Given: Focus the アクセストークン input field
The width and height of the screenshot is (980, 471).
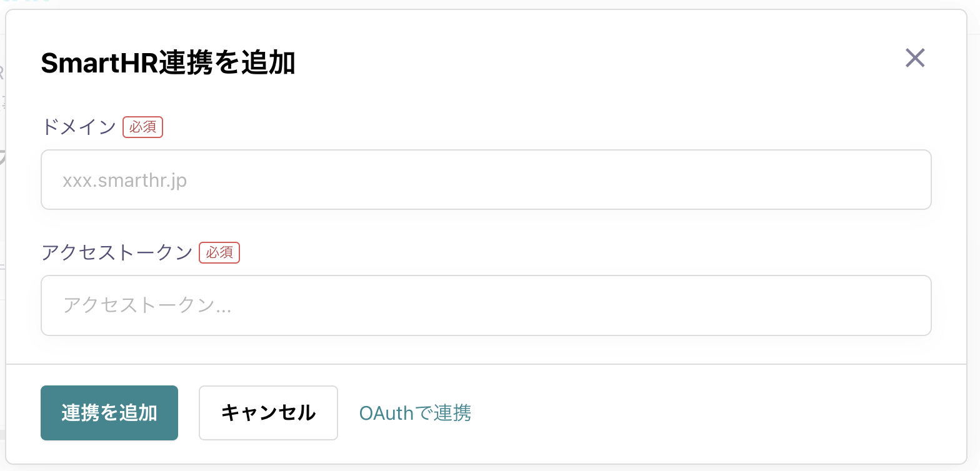Looking at the screenshot, I should coord(486,305).
